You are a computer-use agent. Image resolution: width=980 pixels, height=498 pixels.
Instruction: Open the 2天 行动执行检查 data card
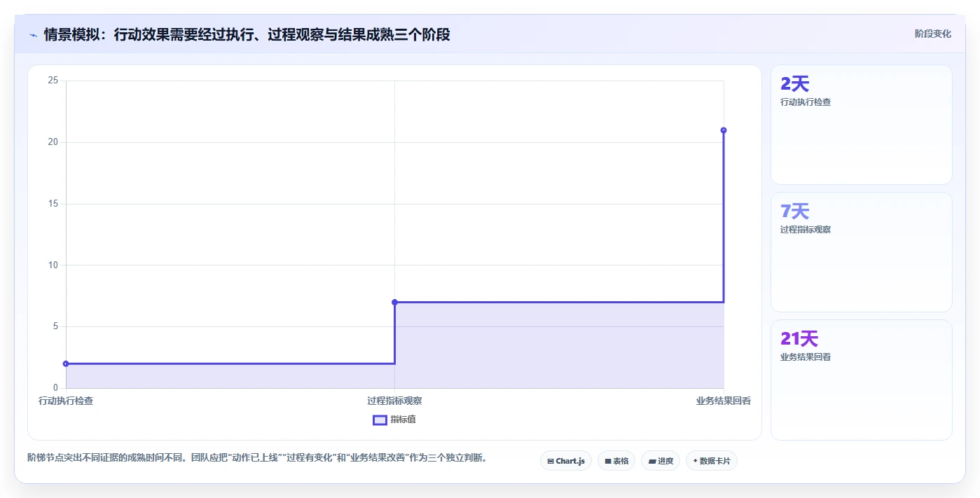tap(862, 125)
